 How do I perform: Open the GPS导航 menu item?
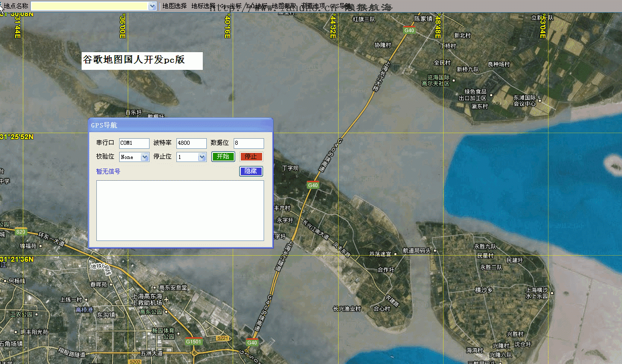[340, 6]
